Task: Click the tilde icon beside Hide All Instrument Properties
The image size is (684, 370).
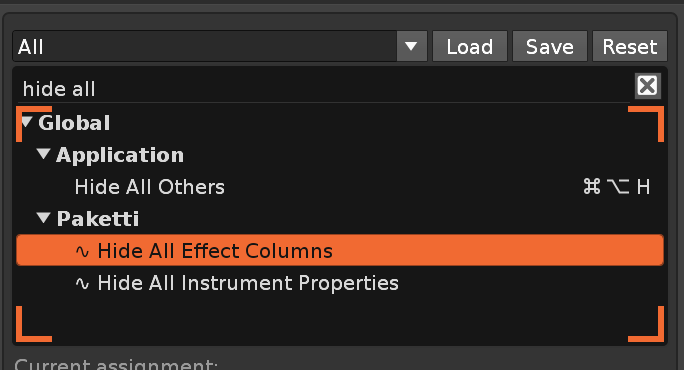Action: (82, 284)
